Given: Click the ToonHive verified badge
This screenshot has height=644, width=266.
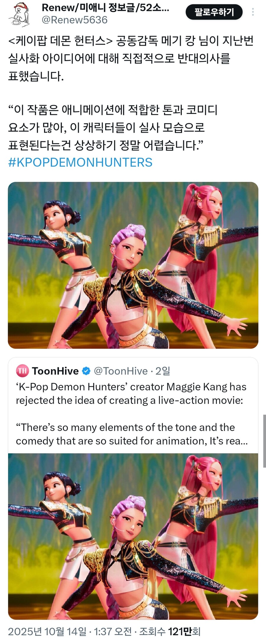Looking at the screenshot, I should pos(86,371).
